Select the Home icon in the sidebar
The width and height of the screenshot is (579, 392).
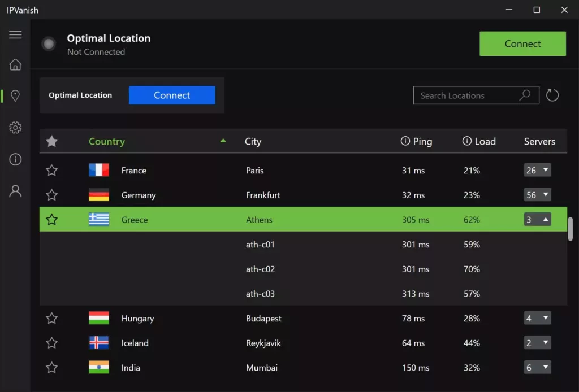tap(15, 64)
